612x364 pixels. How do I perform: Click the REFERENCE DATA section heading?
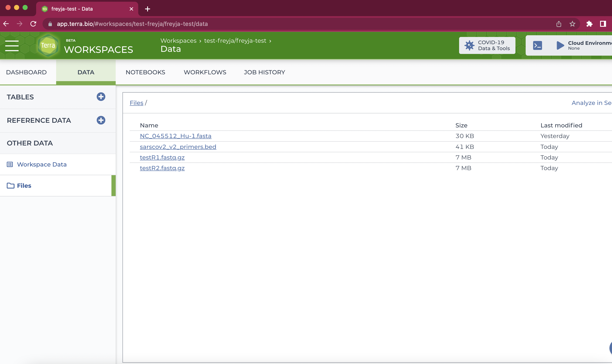39,120
